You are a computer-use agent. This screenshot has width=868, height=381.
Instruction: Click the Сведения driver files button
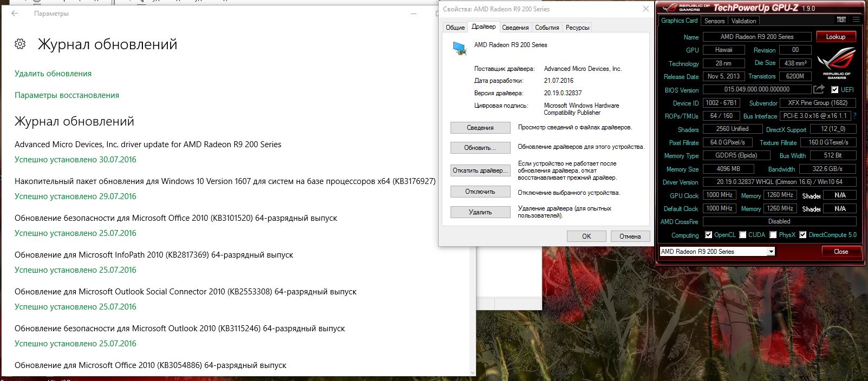coord(480,128)
